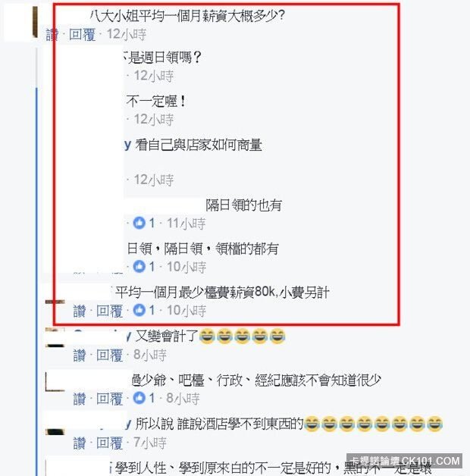
Task: Open the 7小時 timestamp near the bottom
Action: tap(150, 443)
